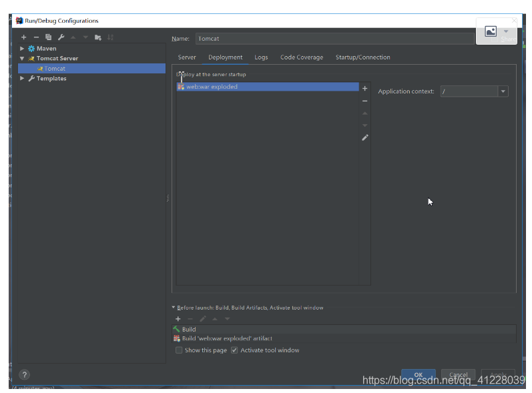This screenshot has height=393, width=532.
Task: Open the Startup/Connection tab
Action: pos(362,57)
